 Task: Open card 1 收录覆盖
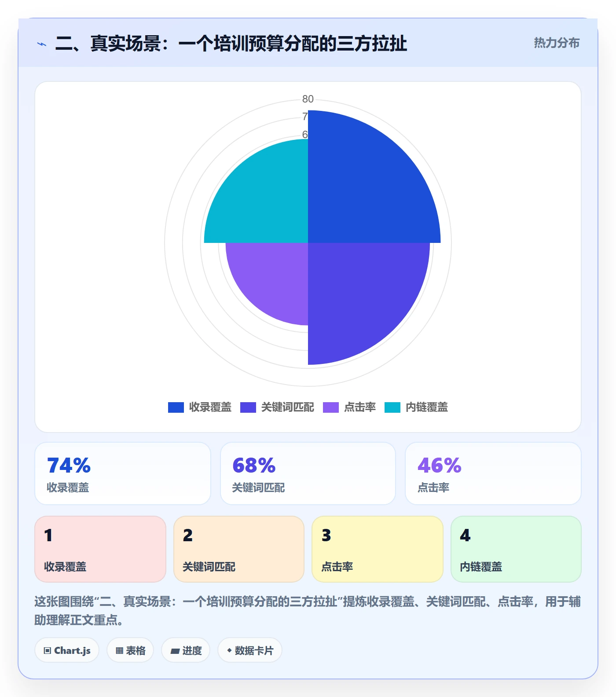pos(100,549)
